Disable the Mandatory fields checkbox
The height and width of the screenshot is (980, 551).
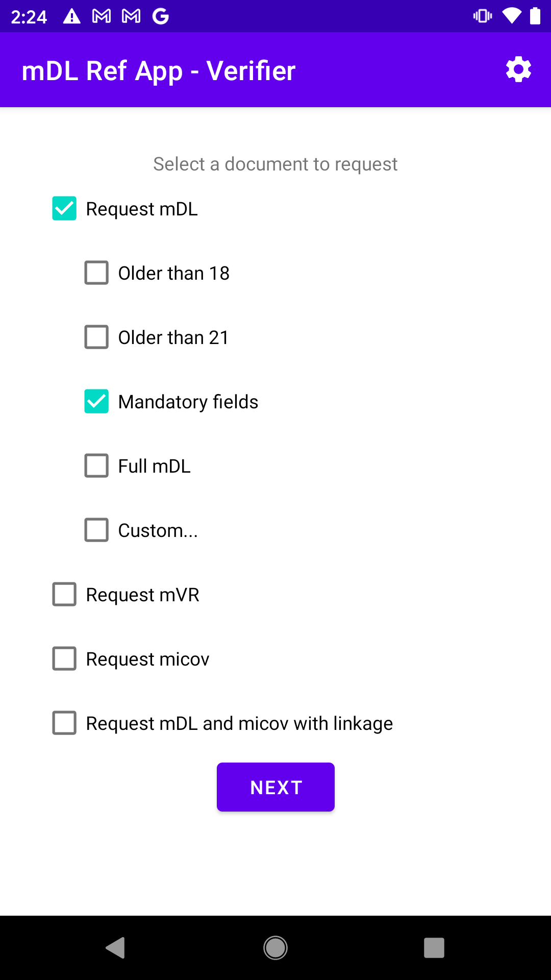click(96, 402)
